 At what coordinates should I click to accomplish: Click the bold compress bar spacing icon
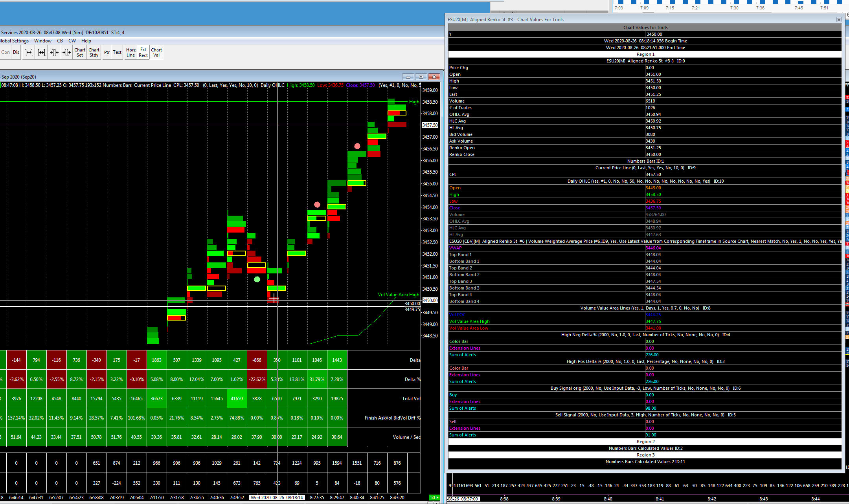click(x=67, y=52)
